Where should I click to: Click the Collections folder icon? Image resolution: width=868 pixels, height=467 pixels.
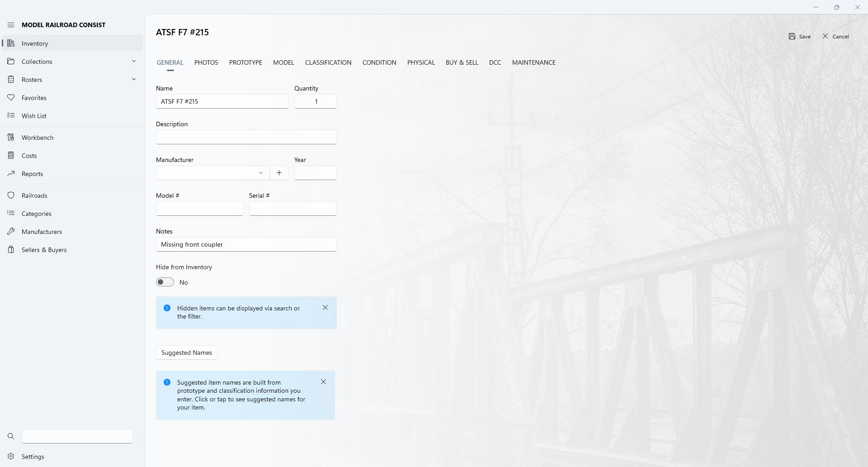(11, 62)
